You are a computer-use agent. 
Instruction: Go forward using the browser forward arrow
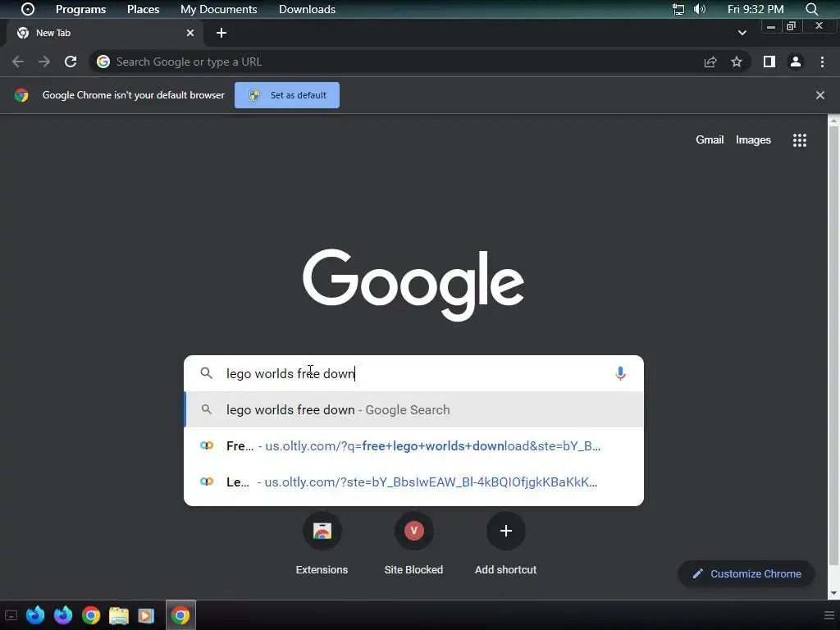pyautogui.click(x=44, y=62)
